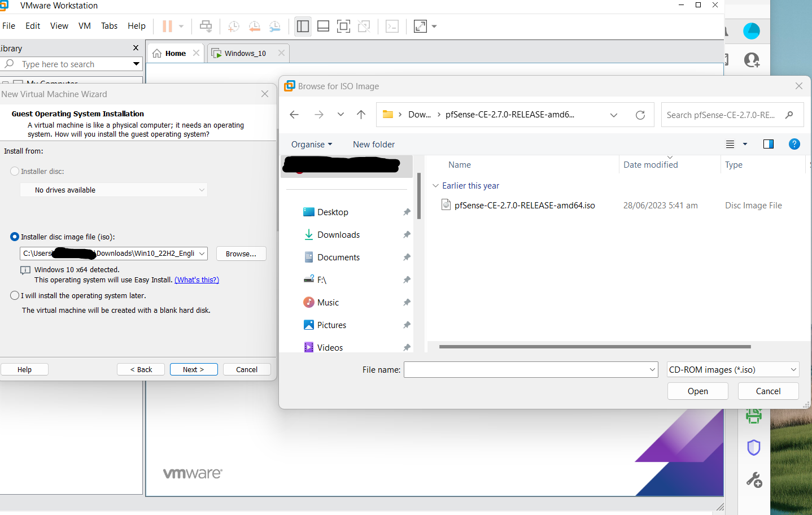812x515 pixels.
Task: Click the shield icon on right panel
Action: 753,448
